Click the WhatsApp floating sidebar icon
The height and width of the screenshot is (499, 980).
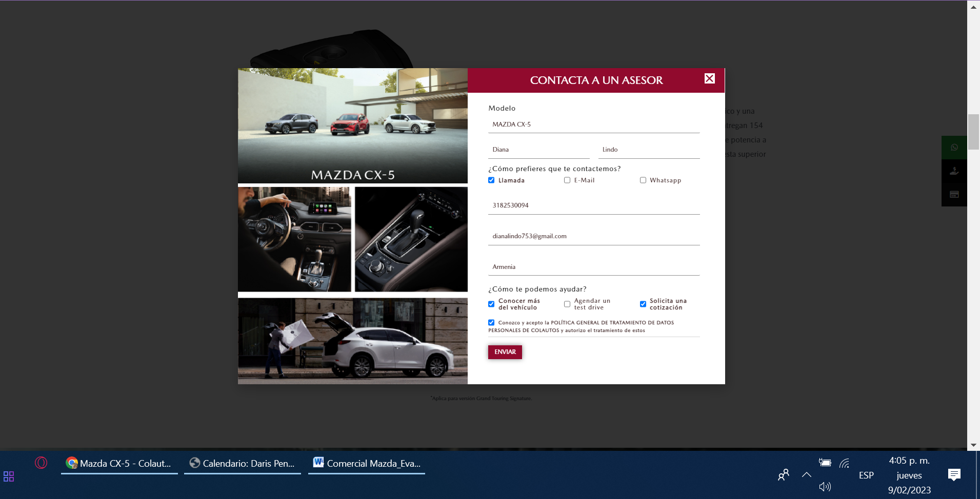point(954,148)
